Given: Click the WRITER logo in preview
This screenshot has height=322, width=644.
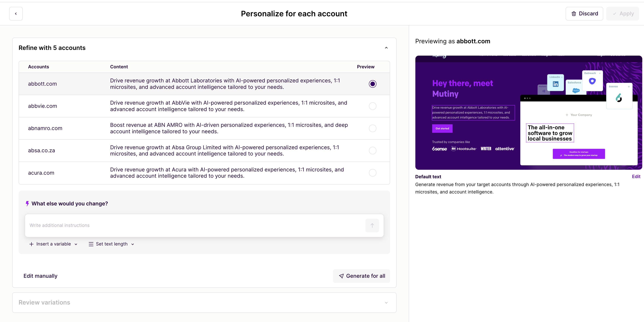Looking at the screenshot, I should point(486,149).
